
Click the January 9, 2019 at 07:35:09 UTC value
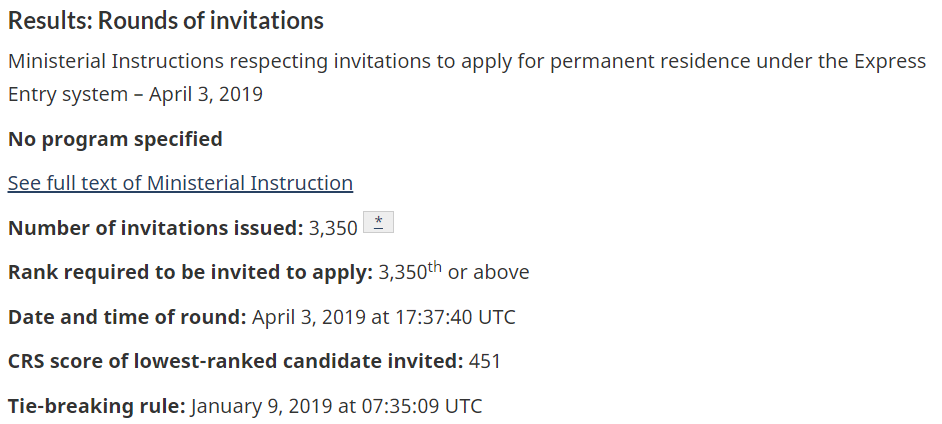(x=336, y=406)
